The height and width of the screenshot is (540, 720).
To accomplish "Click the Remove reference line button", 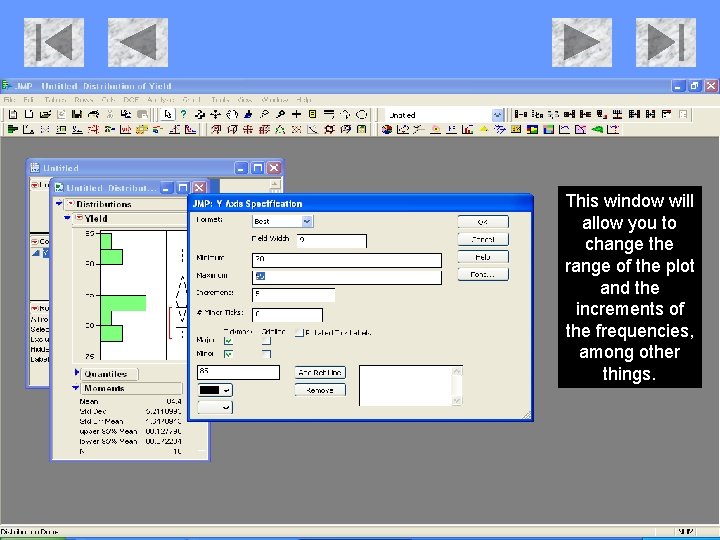I will click(320, 390).
